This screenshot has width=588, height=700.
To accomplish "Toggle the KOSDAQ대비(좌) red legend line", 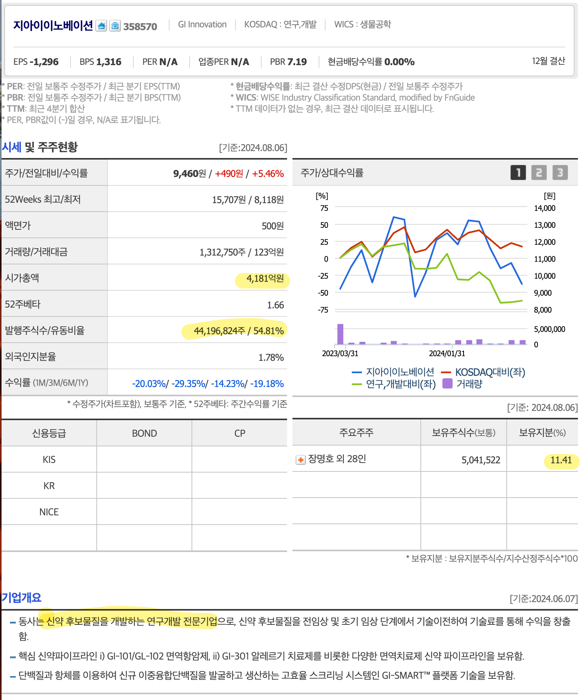I will [483, 372].
